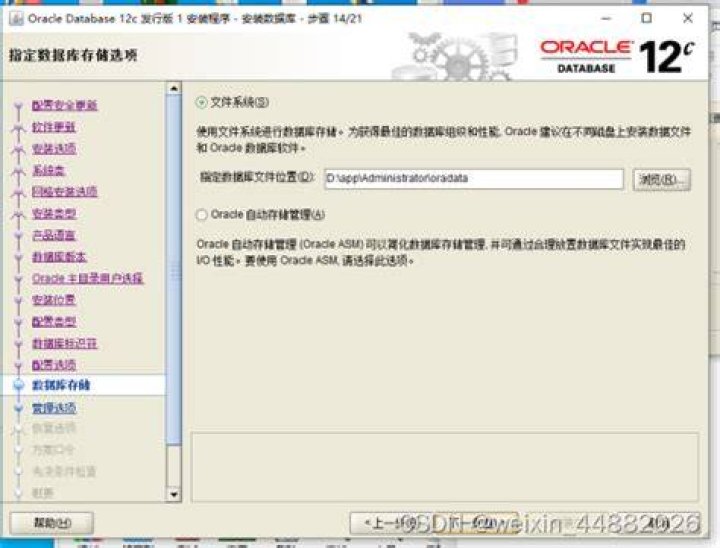This screenshot has width=720, height=548.
Task: Click the 指定数据库文件位置 label
Action: pos(257,177)
